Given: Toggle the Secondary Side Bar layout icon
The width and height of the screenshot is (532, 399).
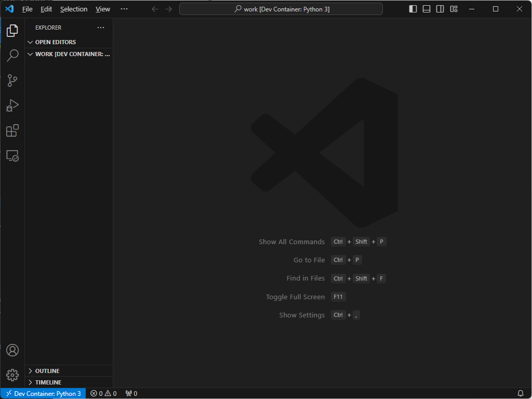Looking at the screenshot, I should [440, 9].
